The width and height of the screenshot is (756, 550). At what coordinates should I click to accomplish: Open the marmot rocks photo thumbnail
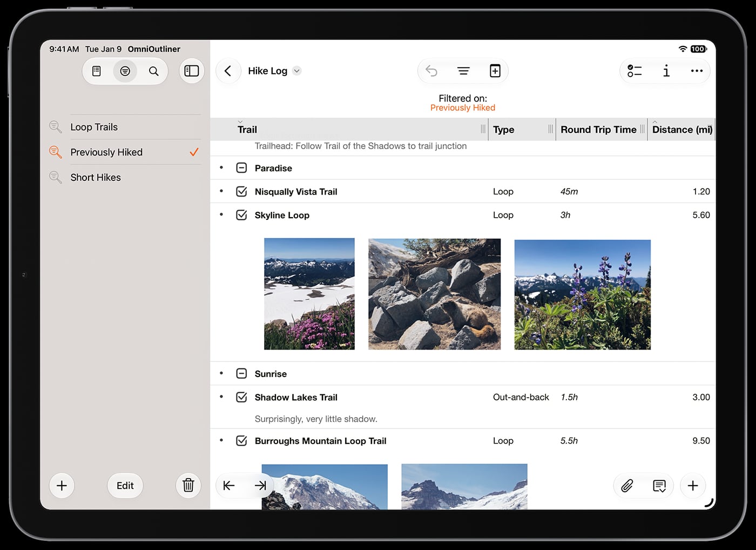435,294
